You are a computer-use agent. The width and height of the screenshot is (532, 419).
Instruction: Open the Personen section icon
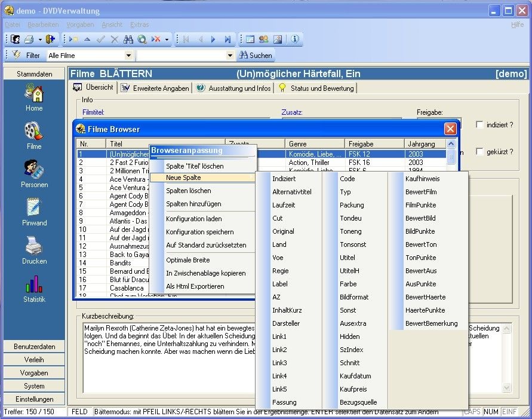click(x=34, y=170)
